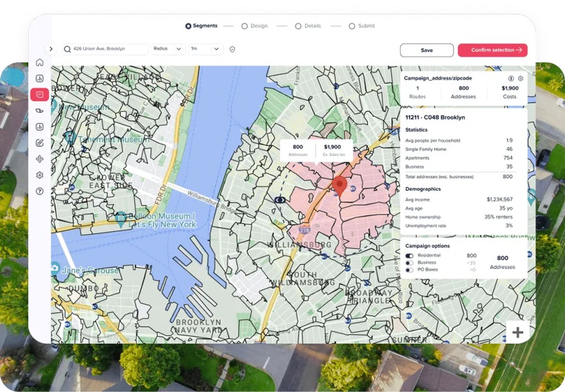The height and width of the screenshot is (392, 565).
Task: Click the shield checkmark icon beside 1m dropdown
Action: click(x=232, y=49)
